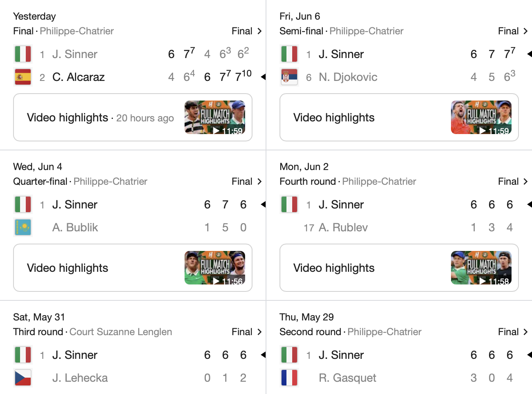
Task: Expand the Wed, Jun 4 quarter-final chevron
Action: pos(259,181)
